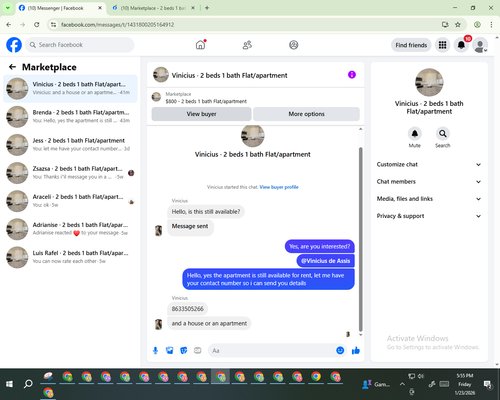The image size is (500, 400).
Task: Open the $800 Marketplace listing link
Action: pyautogui.click(x=206, y=101)
